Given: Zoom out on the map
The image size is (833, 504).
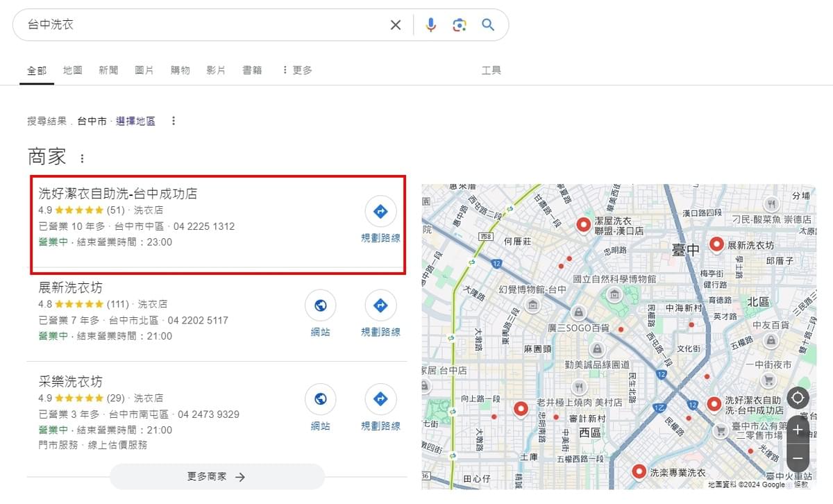Looking at the screenshot, I should pyautogui.click(x=798, y=458).
